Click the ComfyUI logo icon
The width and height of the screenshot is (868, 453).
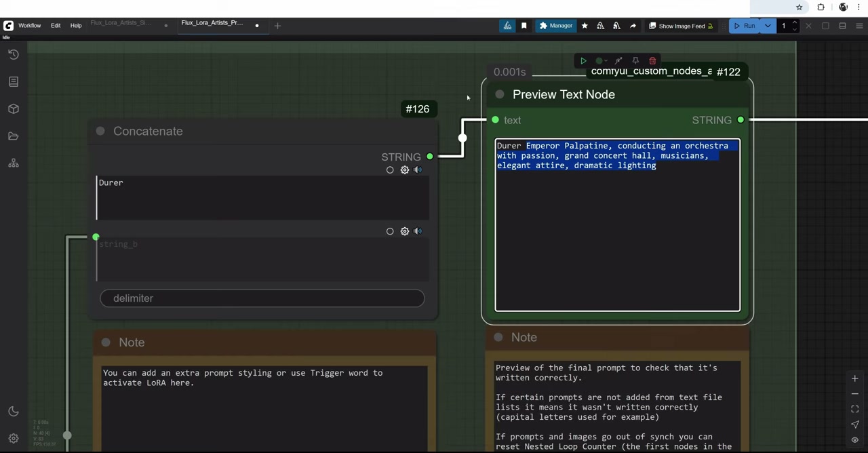(x=8, y=26)
